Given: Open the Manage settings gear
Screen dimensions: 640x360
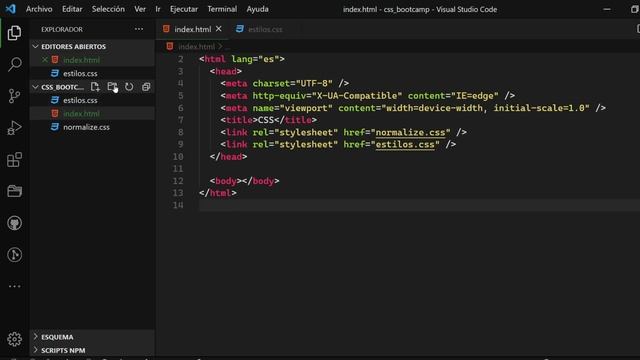Looking at the screenshot, I should tap(14, 339).
